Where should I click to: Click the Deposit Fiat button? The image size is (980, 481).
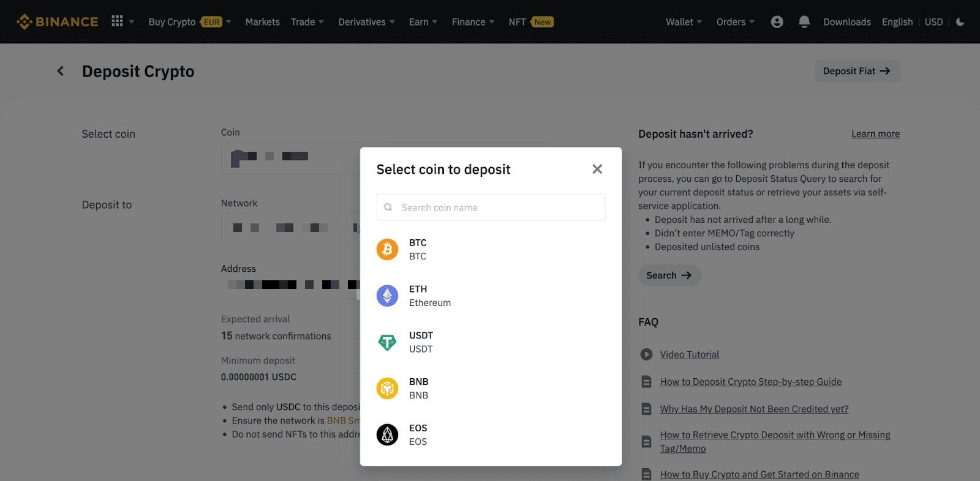click(857, 71)
